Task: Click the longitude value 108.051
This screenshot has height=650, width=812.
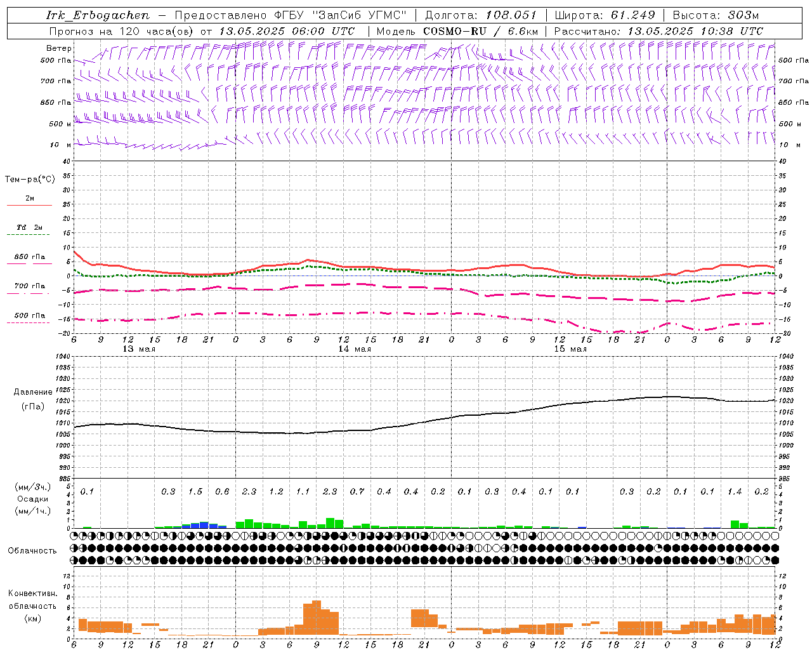Action: point(511,15)
